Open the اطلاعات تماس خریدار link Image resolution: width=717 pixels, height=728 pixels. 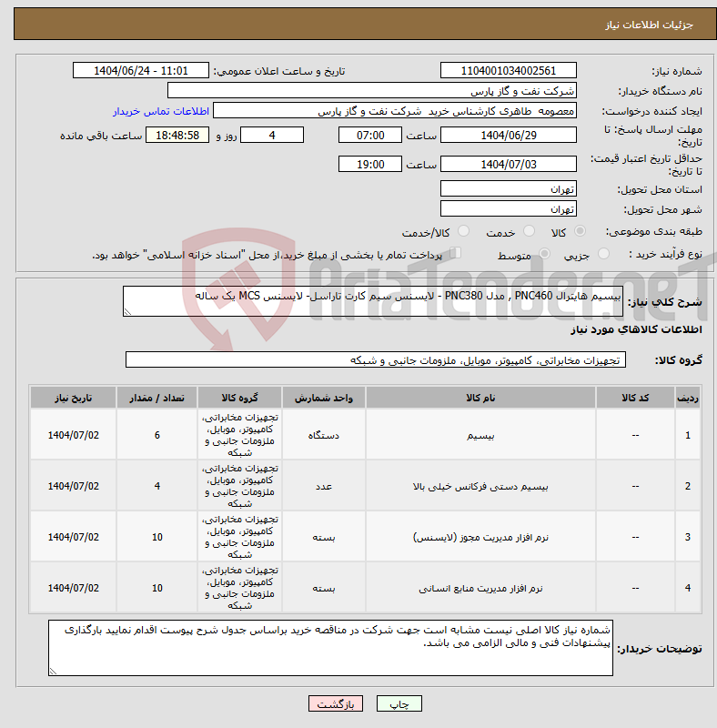(161, 111)
